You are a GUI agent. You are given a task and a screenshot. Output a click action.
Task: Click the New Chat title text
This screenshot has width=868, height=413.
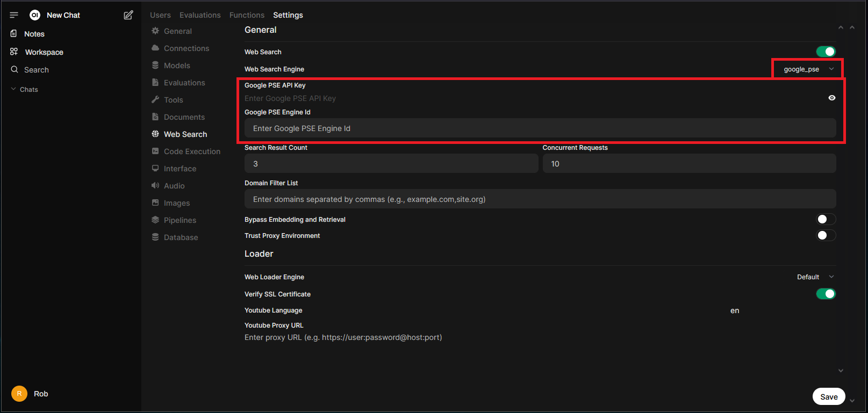click(x=63, y=15)
